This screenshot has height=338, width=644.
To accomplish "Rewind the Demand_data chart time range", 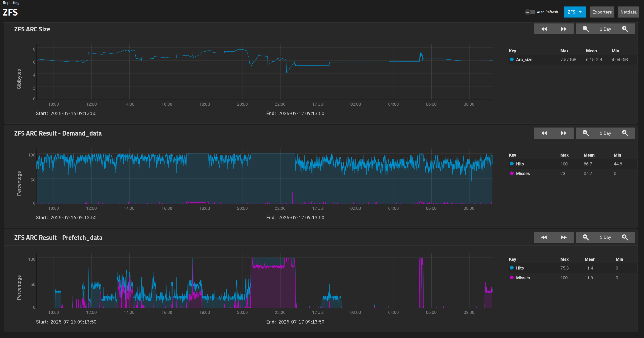I will click(x=544, y=133).
